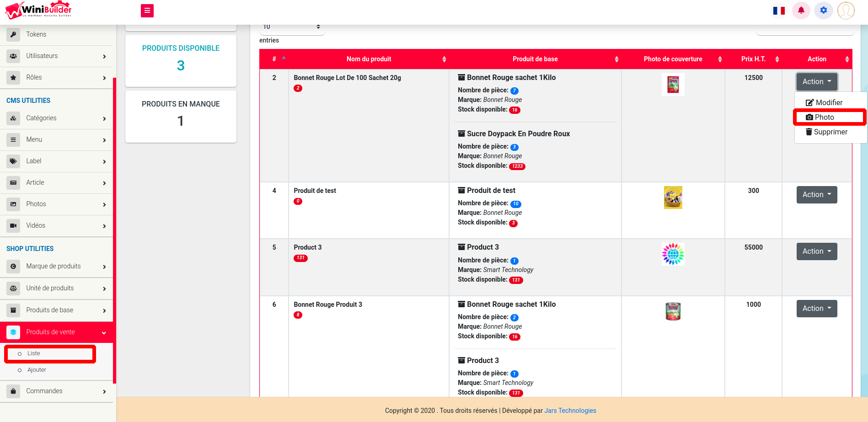Open Action dropdown for Product 3 row
Image resolution: width=868 pixels, height=422 pixels.
817,251
